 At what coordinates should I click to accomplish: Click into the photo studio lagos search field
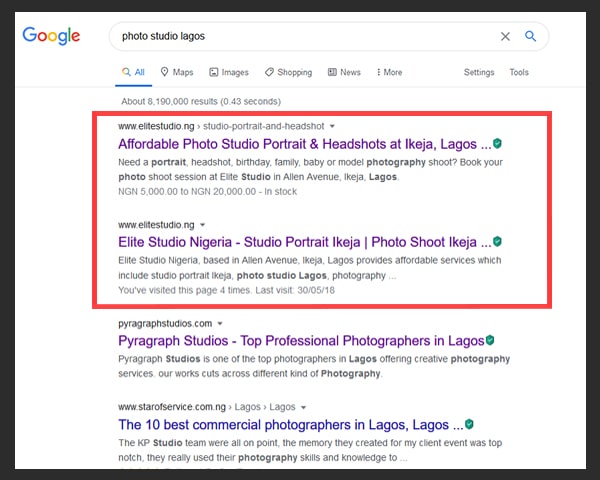click(x=302, y=36)
